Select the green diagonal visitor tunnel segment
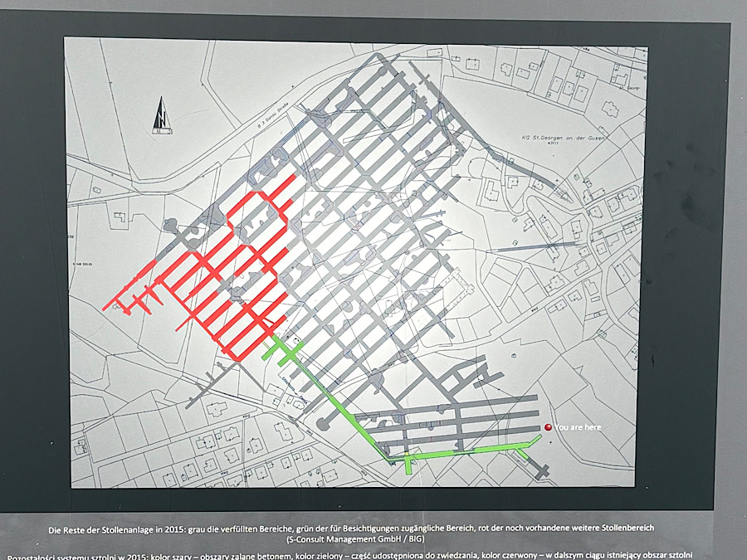Screen dimensions: 747x560 click(x=340, y=404)
